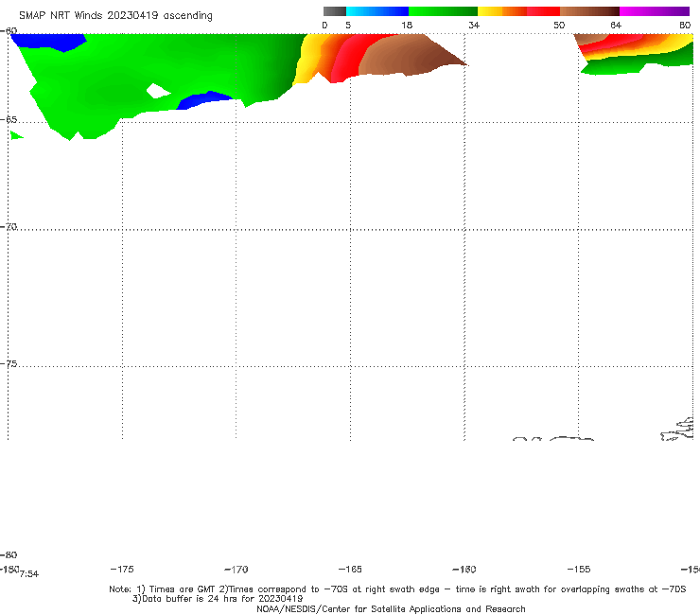Viewport: 700px width, 615px height.
Task: Click the latitude label '-65'
Action: tap(9, 120)
